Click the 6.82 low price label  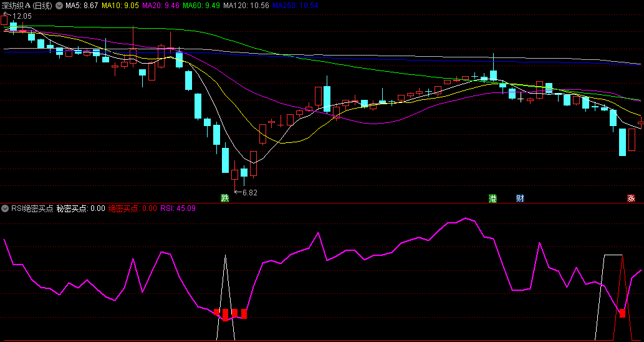pyautogui.click(x=250, y=192)
